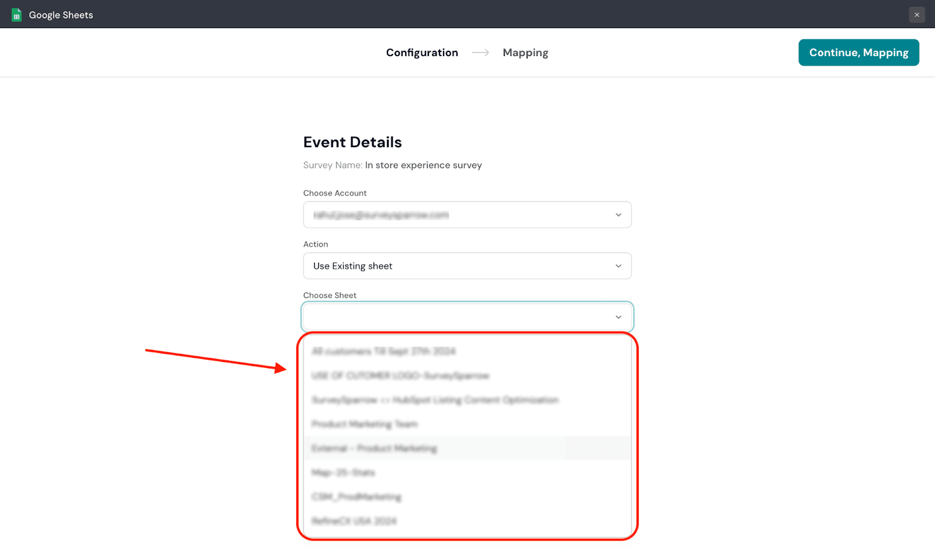
Task: Choose the 'USE OF CUTOMER LOGO-SurveySparrow' sheet
Action: [400, 375]
